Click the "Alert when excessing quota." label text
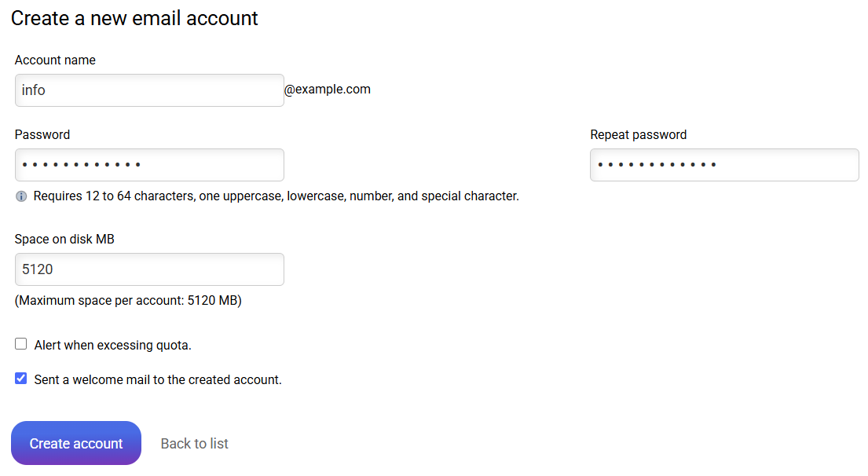 pyautogui.click(x=112, y=345)
